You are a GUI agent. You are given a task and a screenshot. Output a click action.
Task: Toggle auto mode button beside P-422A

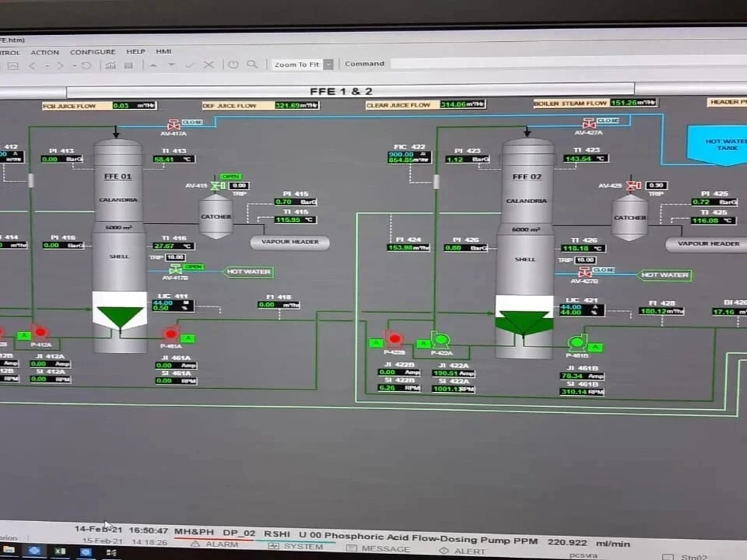(423, 343)
